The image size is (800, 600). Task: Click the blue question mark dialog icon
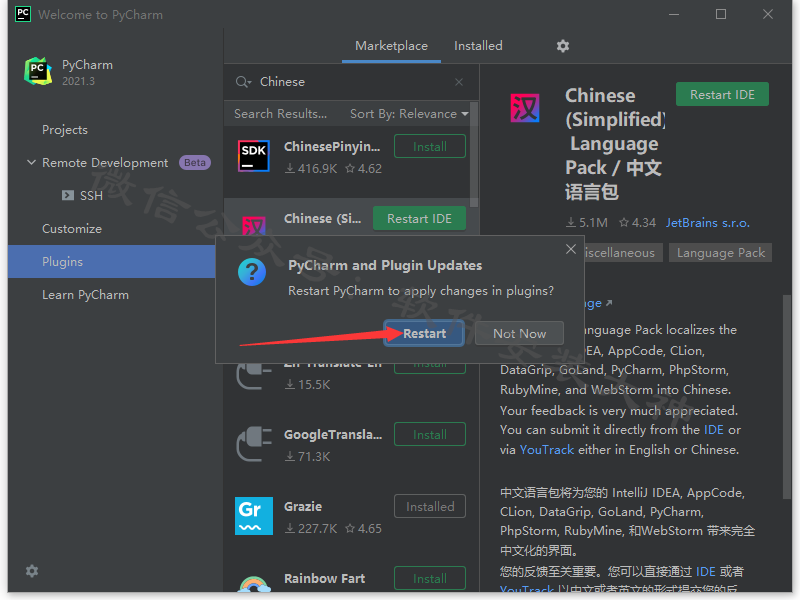[252, 271]
